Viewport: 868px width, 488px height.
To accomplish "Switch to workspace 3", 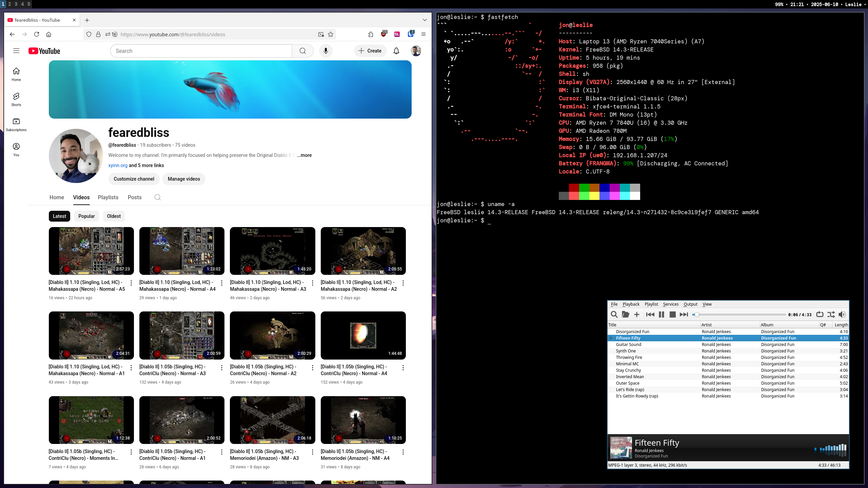I will click(x=16, y=4).
